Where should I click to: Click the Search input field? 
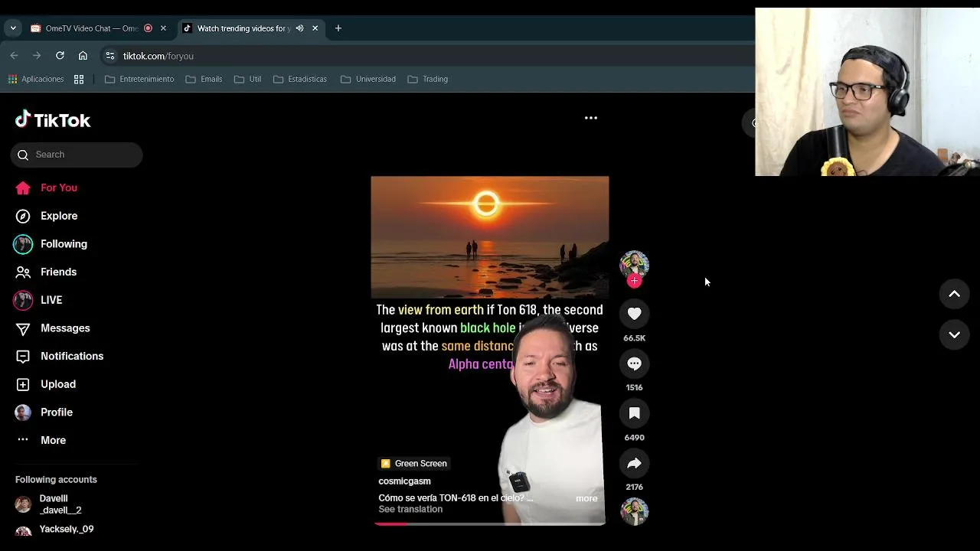click(77, 155)
